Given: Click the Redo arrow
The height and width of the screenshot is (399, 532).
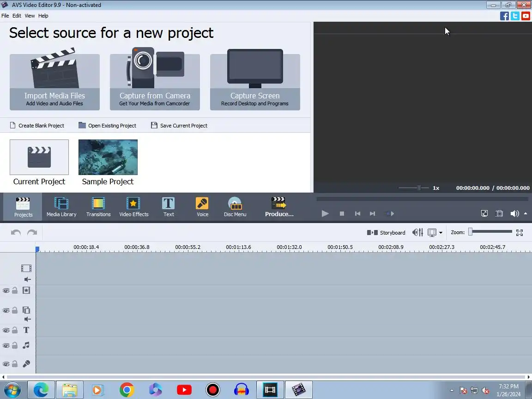Looking at the screenshot, I should [32, 232].
